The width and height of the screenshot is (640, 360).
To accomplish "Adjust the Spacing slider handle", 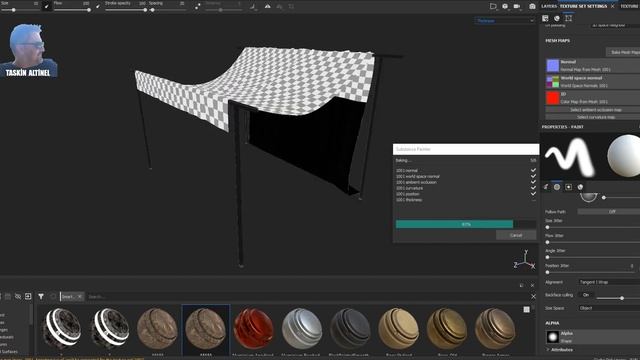I will tap(153, 10).
